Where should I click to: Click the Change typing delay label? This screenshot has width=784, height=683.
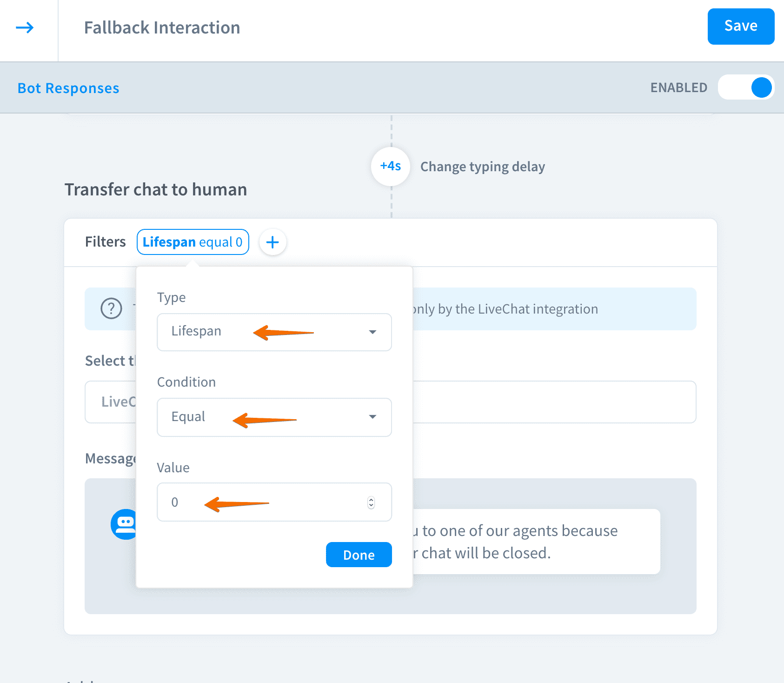click(x=482, y=167)
